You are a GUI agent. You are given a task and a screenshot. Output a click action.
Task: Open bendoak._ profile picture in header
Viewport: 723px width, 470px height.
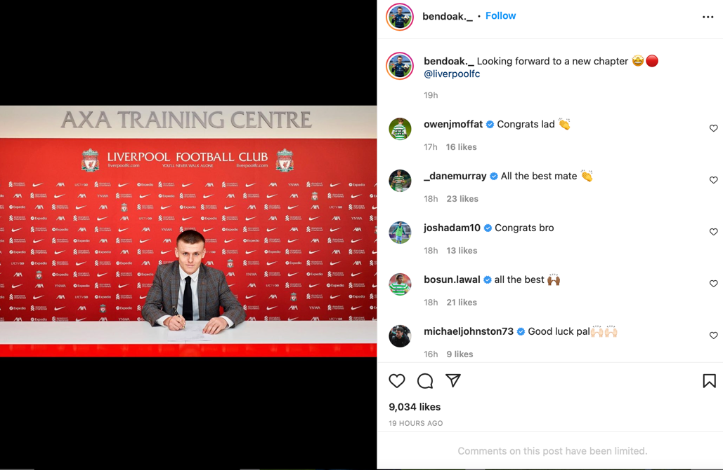coord(400,17)
